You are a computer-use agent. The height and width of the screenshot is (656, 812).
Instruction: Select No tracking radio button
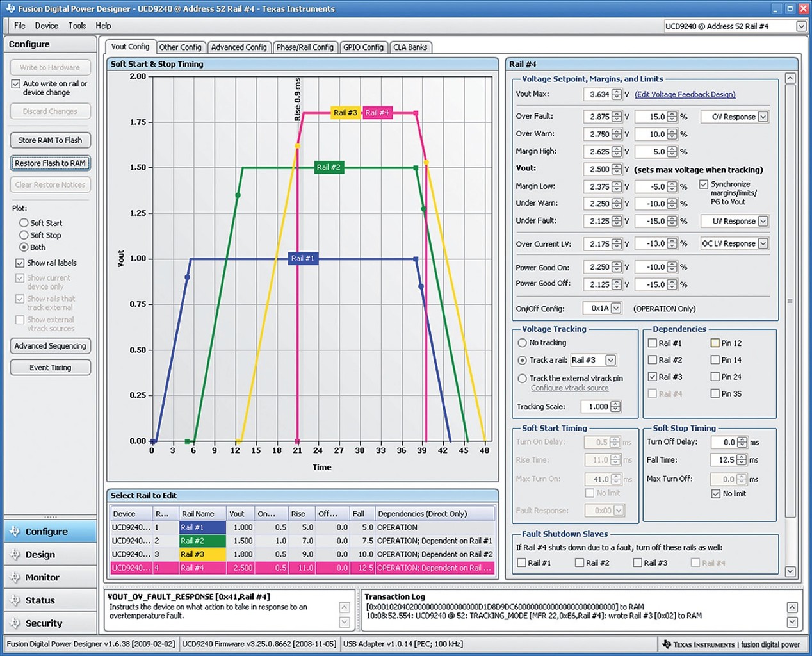(x=523, y=343)
